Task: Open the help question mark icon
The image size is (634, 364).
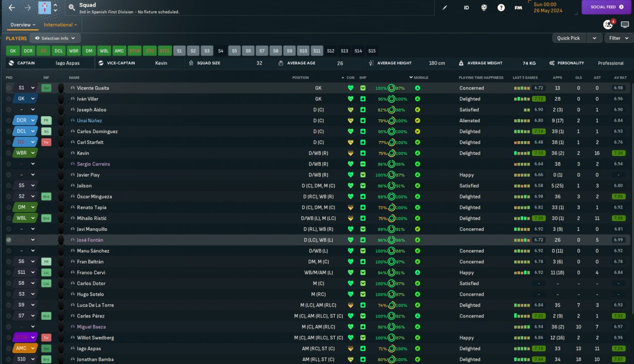Action: tap(501, 8)
